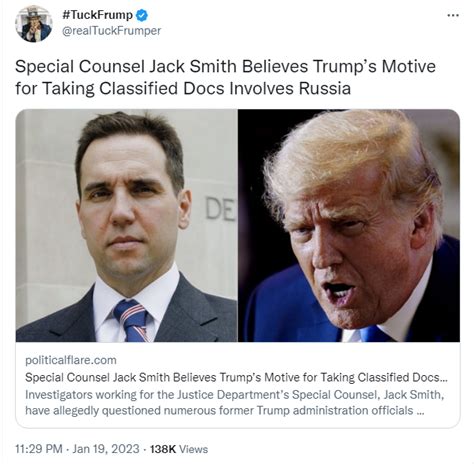Screen dimensions: 474x464
Task: Click the striped tie in the left photo
Action: point(132,320)
